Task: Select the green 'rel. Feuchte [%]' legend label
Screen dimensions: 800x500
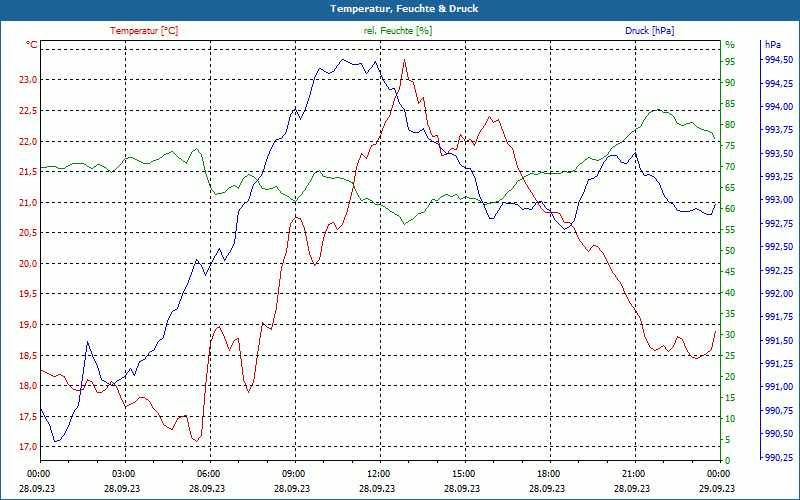Action: pos(398,31)
